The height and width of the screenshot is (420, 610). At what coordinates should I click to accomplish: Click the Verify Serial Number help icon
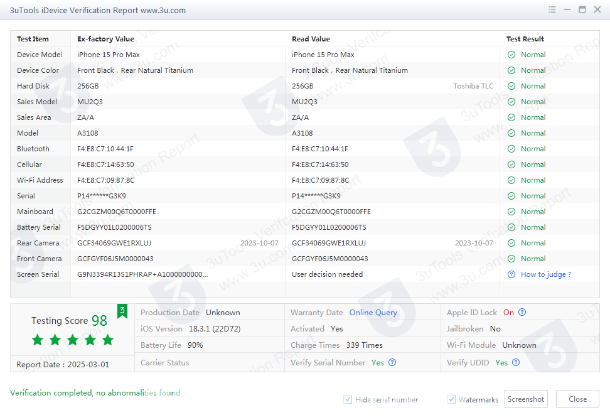pos(392,362)
